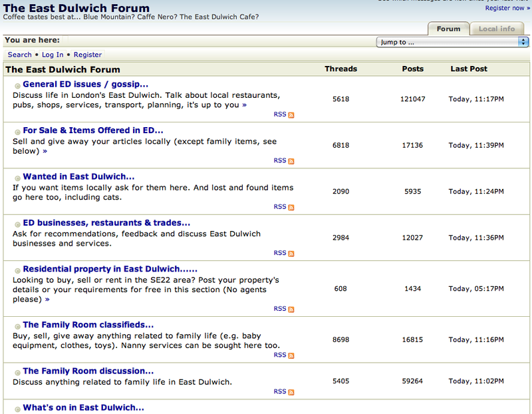Click status bullet icon beside Family Room classifieds
Screen dimensions: 532x414
(x=17, y=326)
